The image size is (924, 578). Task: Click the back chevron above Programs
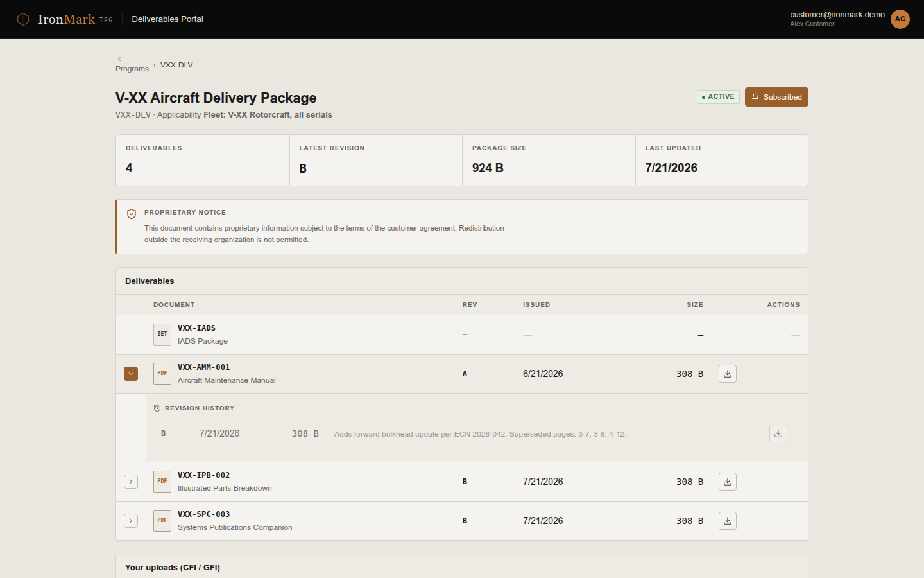coord(119,59)
